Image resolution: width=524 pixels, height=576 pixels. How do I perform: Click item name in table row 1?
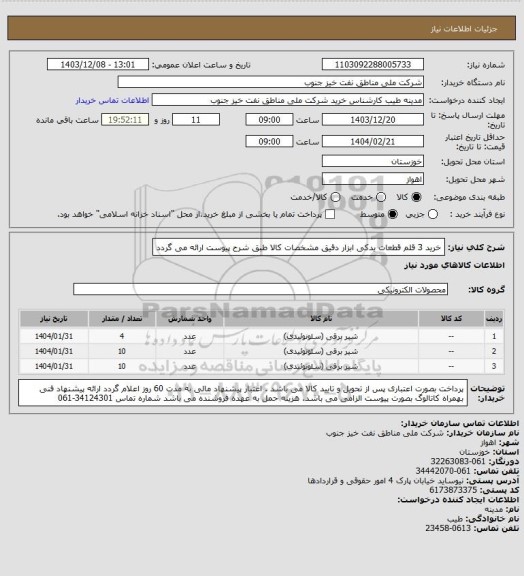(321, 336)
